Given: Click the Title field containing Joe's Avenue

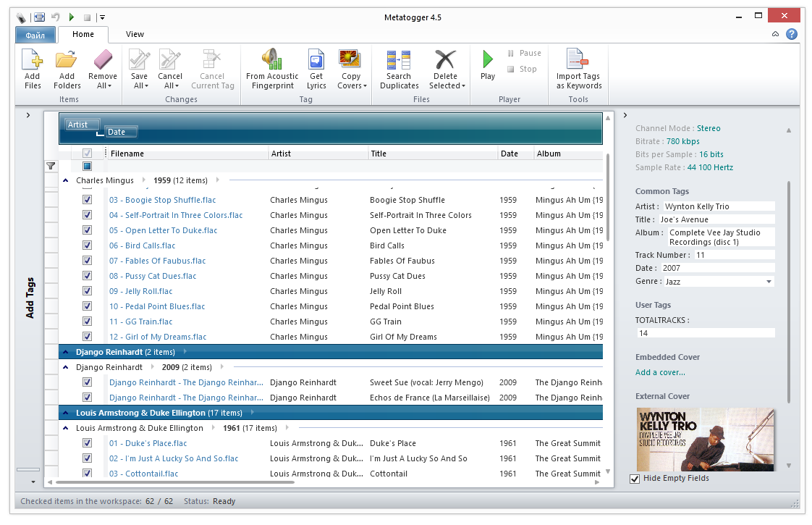Looking at the screenshot, I should 715,219.
